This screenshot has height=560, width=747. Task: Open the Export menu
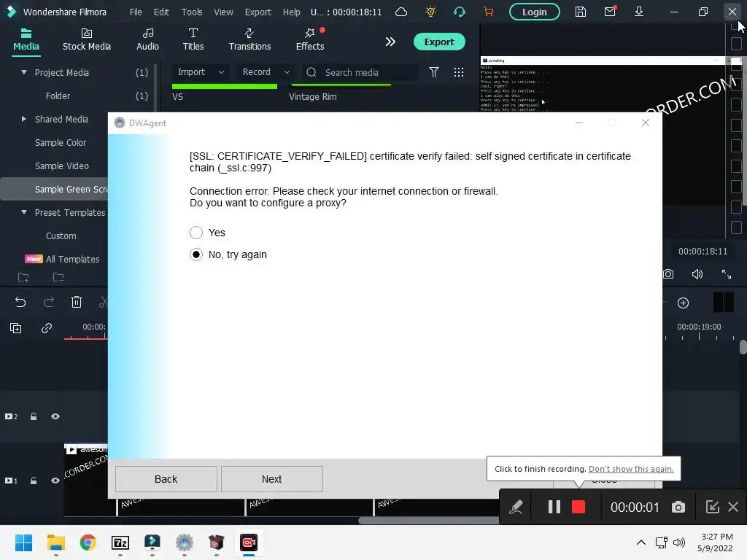[258, 12]
